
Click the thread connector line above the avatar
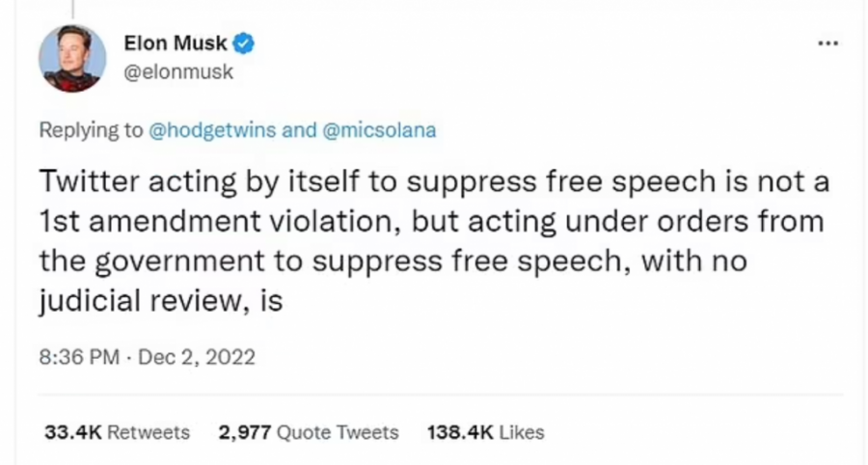pos(73,8)
